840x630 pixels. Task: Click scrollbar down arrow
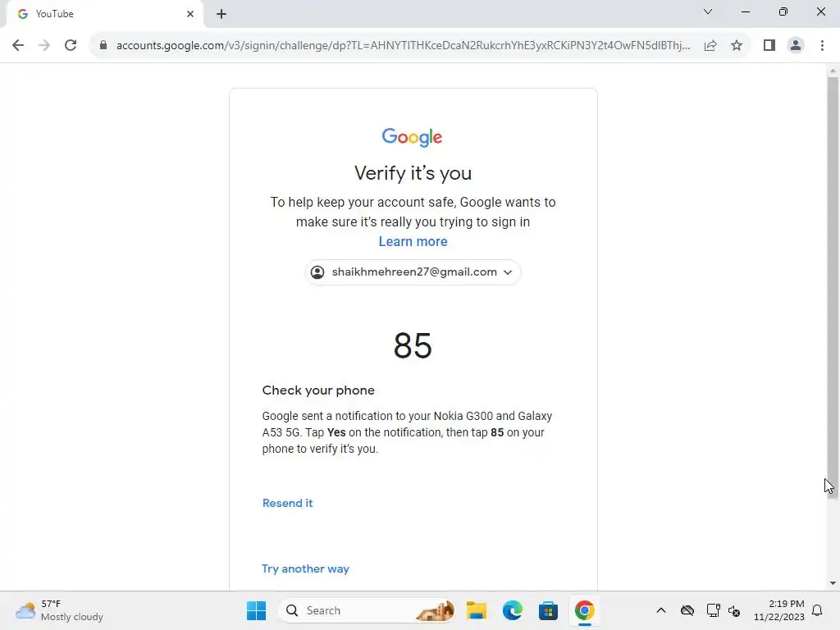coord(833,583)
